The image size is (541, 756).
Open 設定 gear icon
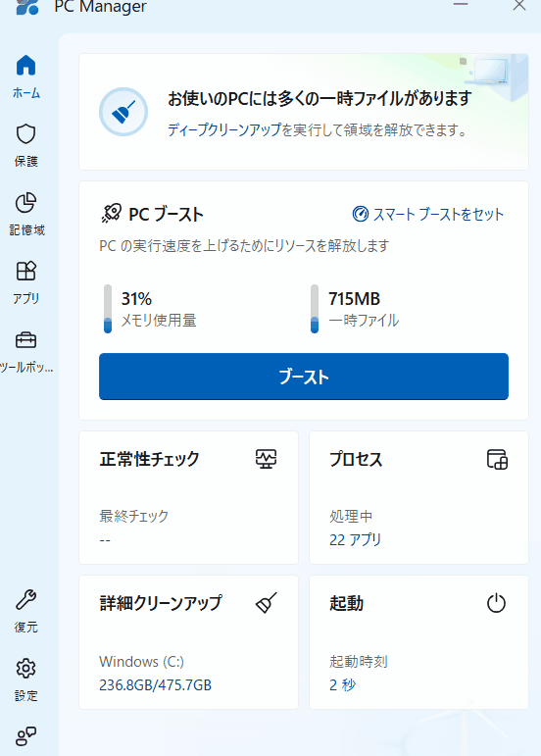tap(26, 669)
